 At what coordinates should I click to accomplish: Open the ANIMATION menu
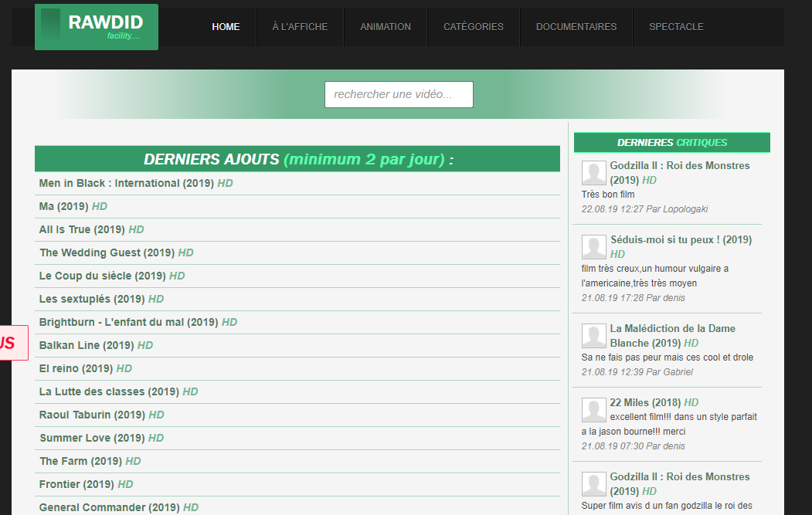(x=386, y=27)
